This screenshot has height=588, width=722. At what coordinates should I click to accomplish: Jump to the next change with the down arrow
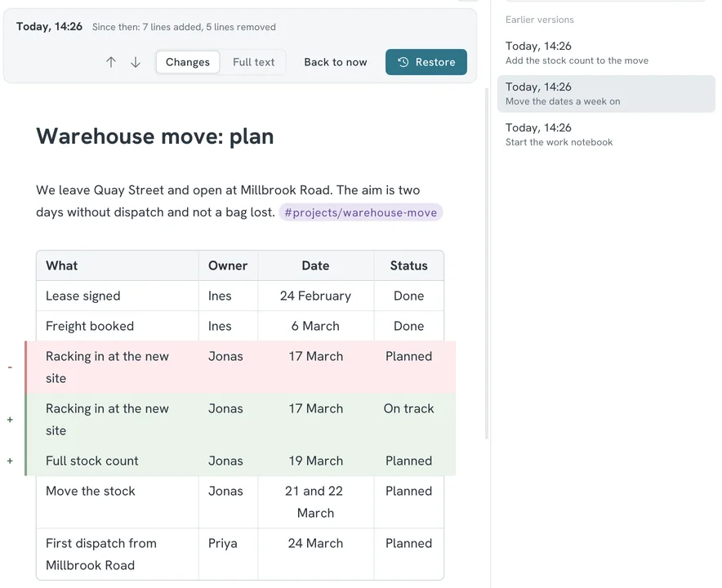(x=136, y=62)
